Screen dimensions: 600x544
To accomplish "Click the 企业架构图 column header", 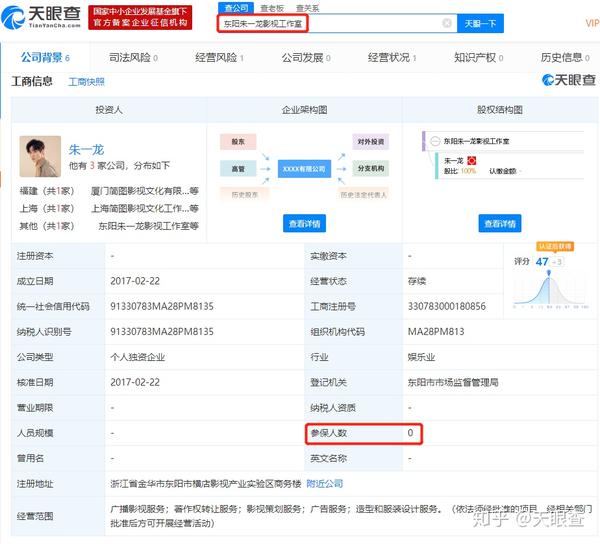I will 305,110.
